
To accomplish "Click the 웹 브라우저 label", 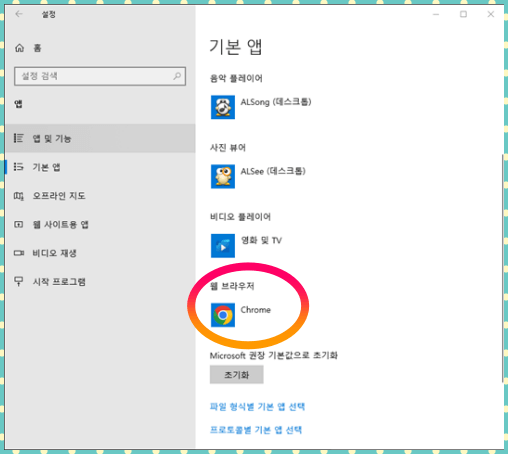I will pos(232,286).
